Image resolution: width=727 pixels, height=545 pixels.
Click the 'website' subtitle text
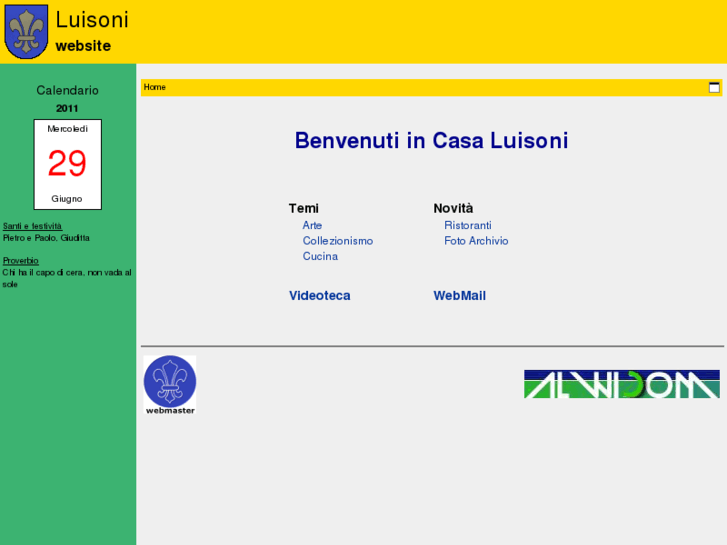click(x=83, y=46)
